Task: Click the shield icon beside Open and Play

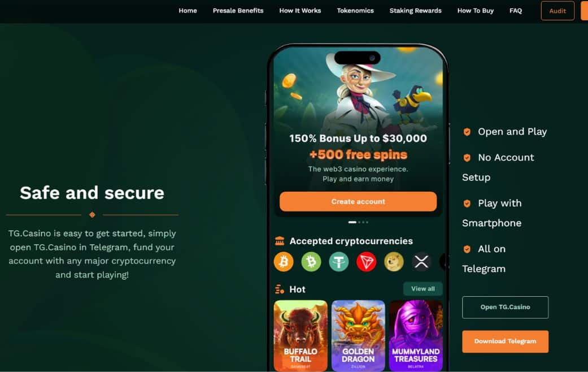Action: click(467, 132)
